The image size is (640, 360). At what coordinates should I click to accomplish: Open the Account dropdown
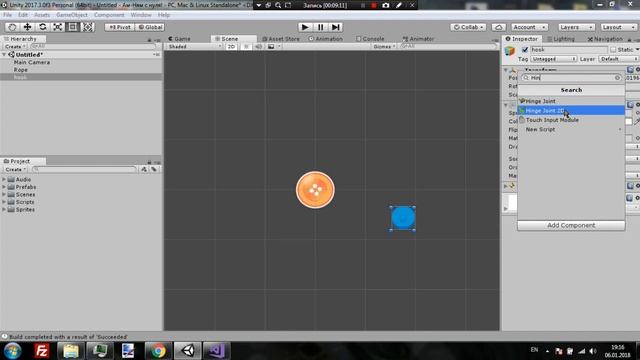tap(529, 27)
